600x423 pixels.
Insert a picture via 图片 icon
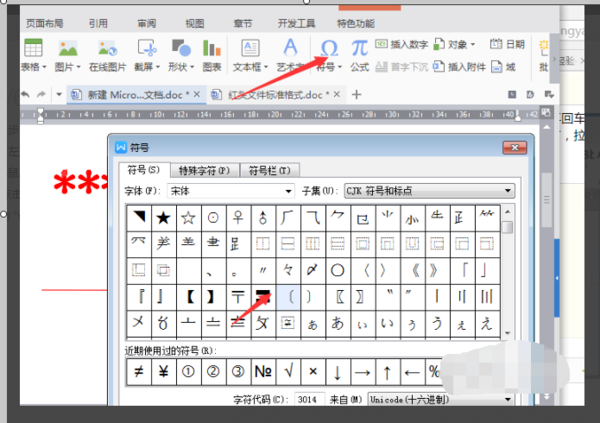click(68, 48)
